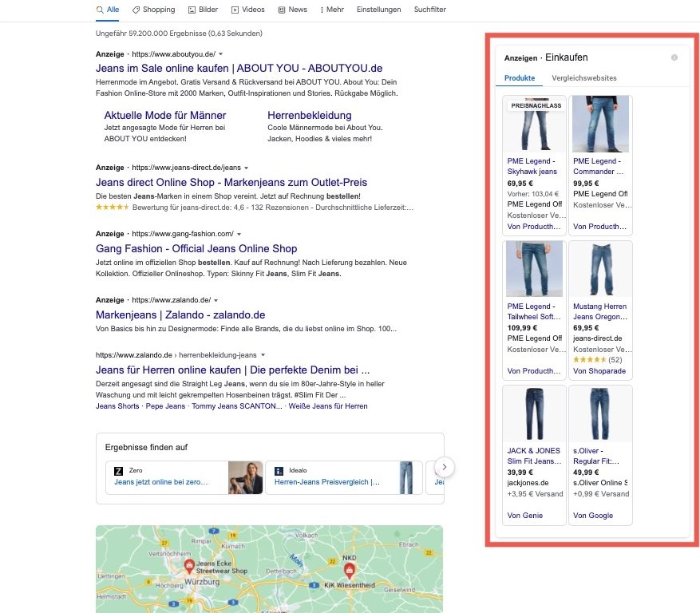Click the info icon in Einkaufen panel
This screenshot has height=613, width=700.
[674, 57]
